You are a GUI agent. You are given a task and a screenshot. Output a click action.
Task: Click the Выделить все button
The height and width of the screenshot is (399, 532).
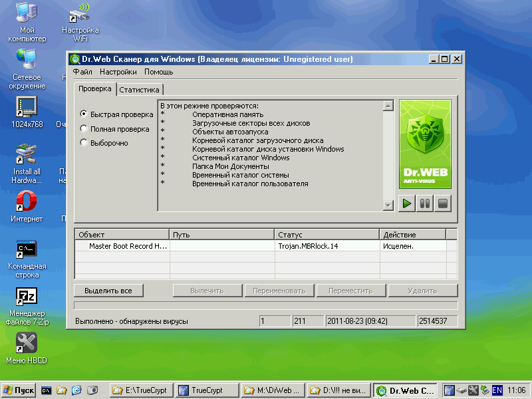108,291
